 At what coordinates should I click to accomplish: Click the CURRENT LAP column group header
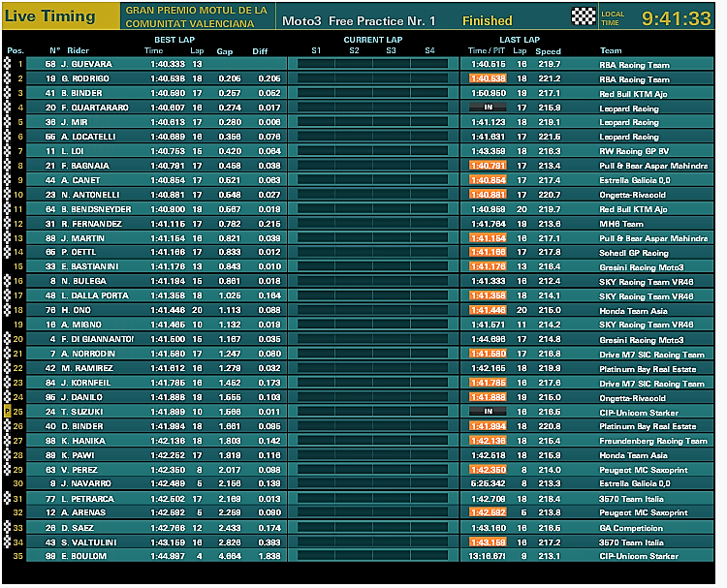373,40
